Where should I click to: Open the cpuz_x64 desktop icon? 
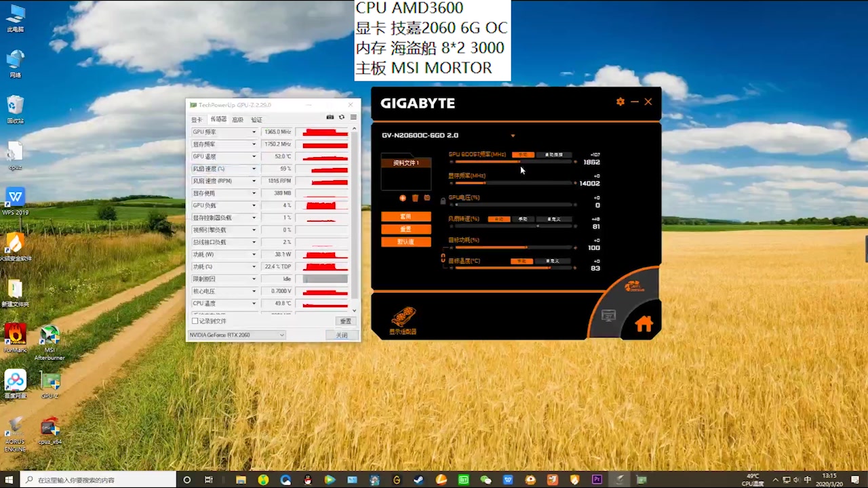50,431
